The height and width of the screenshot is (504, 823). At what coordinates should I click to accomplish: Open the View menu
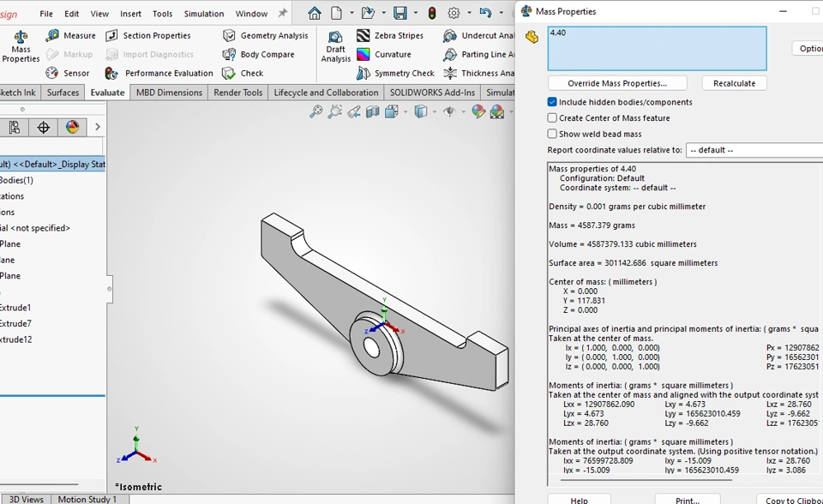pyautogui.click(x=99, y=14)
